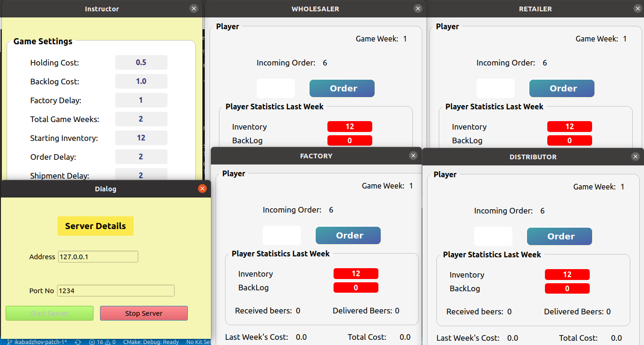Click the Stop Server button
This screenshot has height=345, width=644.
coord(144,313)
